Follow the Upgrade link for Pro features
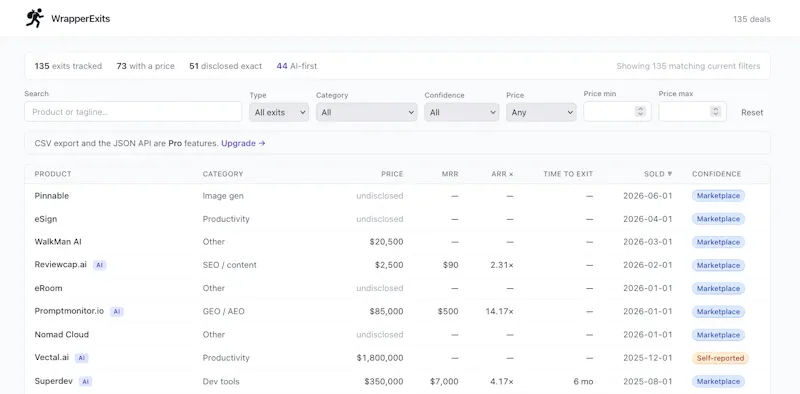The width and height of the screenshot is (800, 394). (x=243, y=143)
